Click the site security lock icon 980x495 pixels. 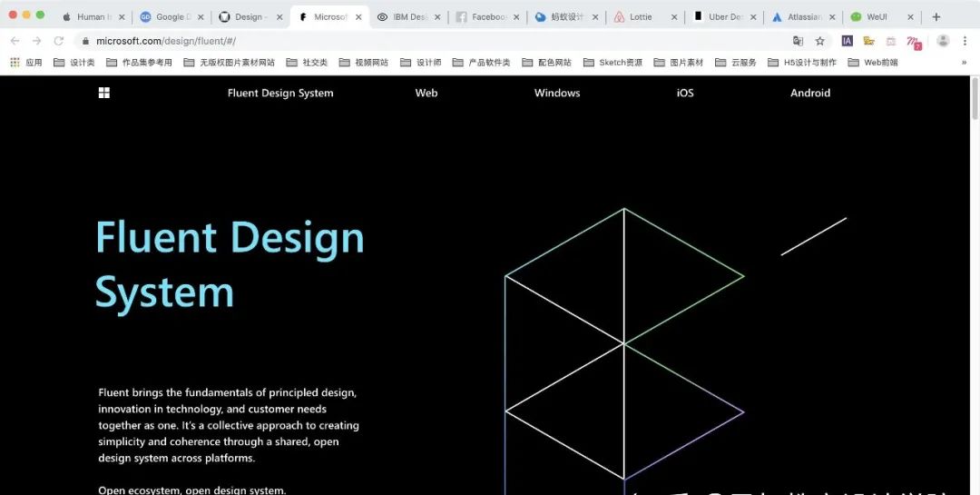[x=85, y=41]
